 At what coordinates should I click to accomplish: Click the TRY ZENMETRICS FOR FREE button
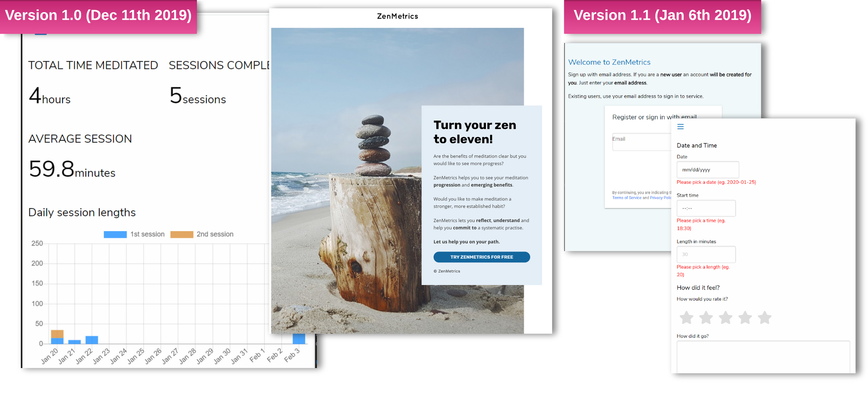(481, 257)
